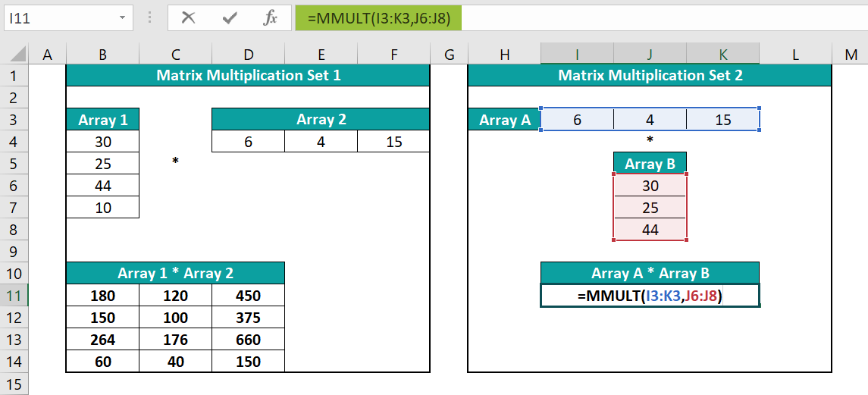Select result cell with value 375

(249, 318)
